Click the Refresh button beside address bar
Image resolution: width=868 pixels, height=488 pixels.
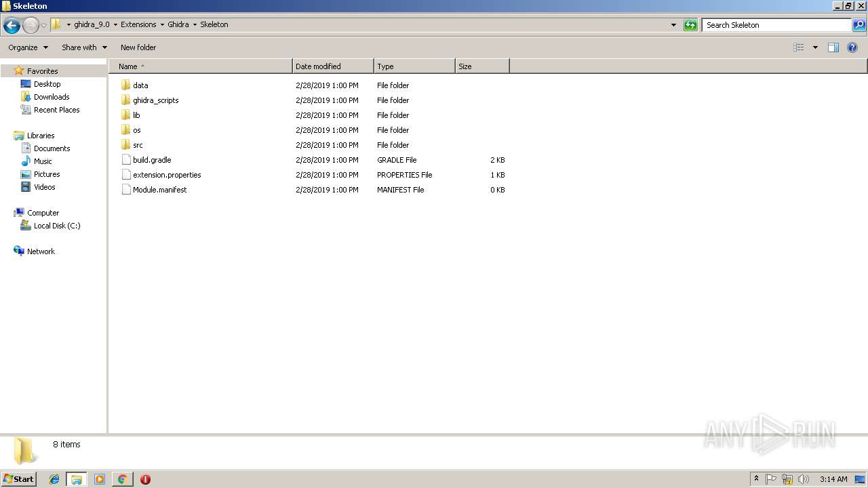(690, 25)
